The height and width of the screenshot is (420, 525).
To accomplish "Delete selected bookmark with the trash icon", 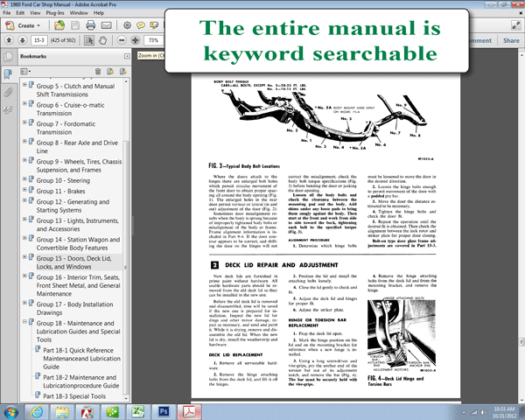I will (x=98, y=72).
